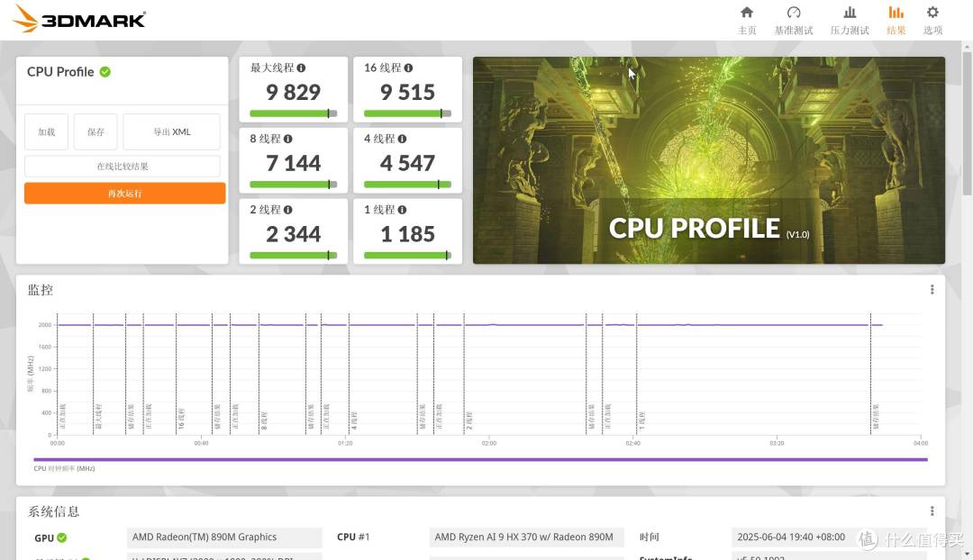Click the CPU Profile preview image
973x560 pixels.
(709, 160)
